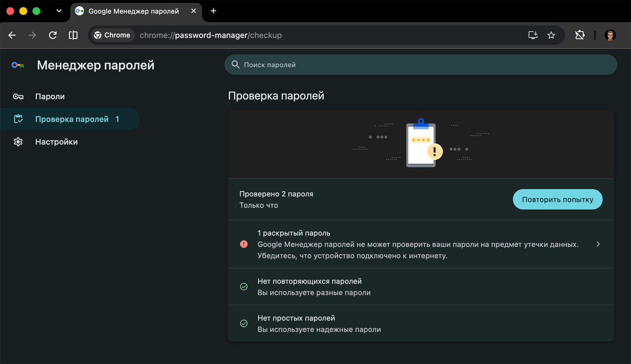
Task: Click the badge count 1 in the sidebar
Action: [x=117, y=119]
